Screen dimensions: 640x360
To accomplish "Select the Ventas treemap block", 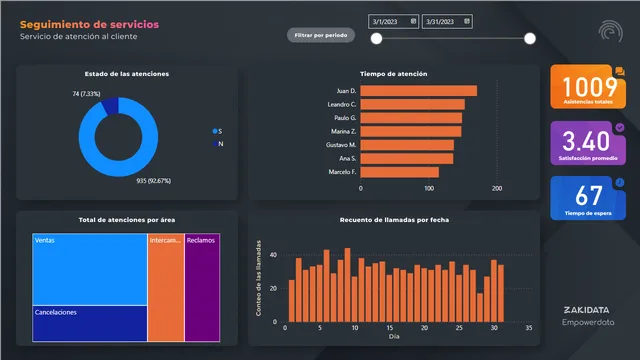I will click(90, 269).
